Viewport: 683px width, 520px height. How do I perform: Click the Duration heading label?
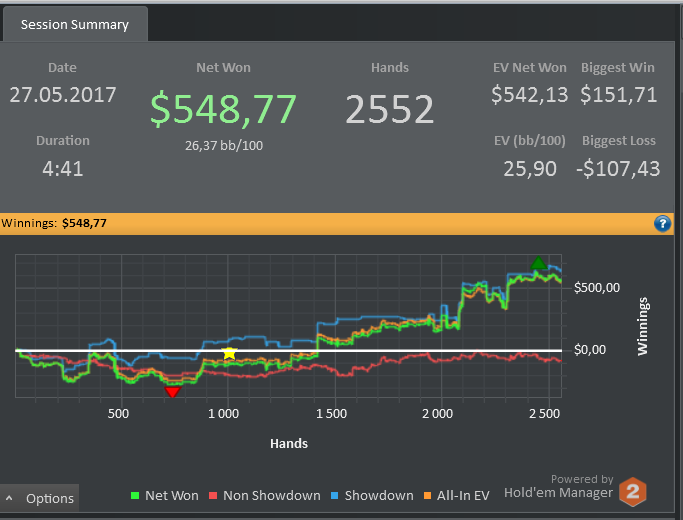tap(63, 140)
